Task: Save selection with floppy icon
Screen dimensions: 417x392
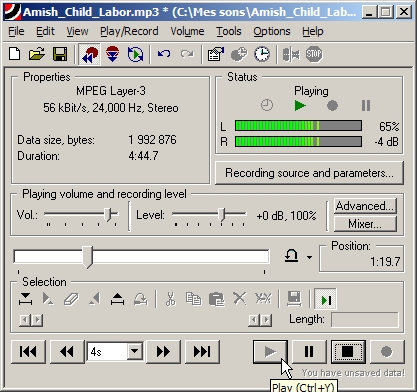Action: click(294, 299)
